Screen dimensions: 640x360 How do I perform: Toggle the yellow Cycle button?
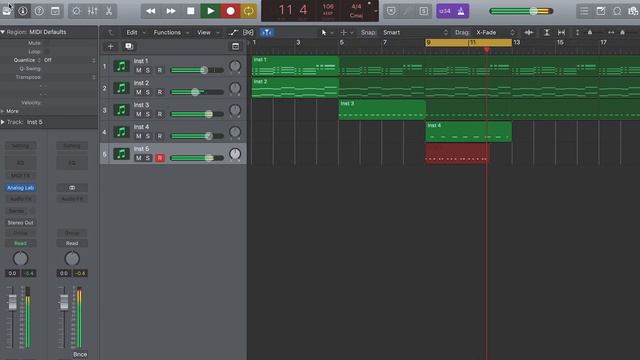[249, 11]
